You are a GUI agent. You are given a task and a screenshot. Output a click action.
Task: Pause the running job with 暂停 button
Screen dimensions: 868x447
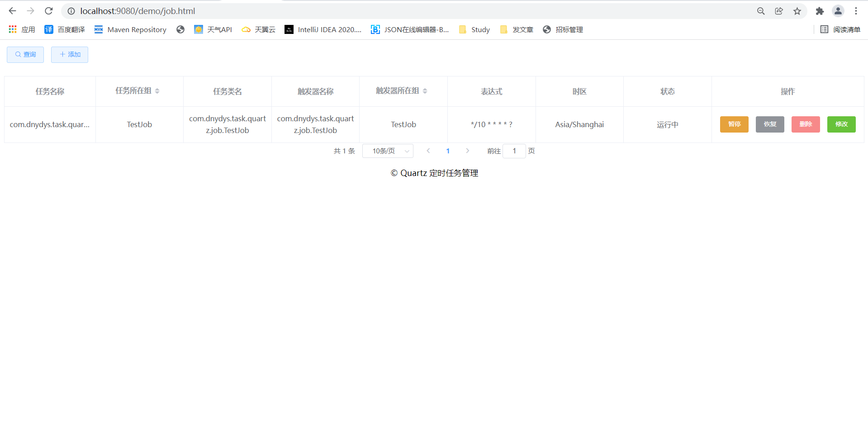click(734, 124)
